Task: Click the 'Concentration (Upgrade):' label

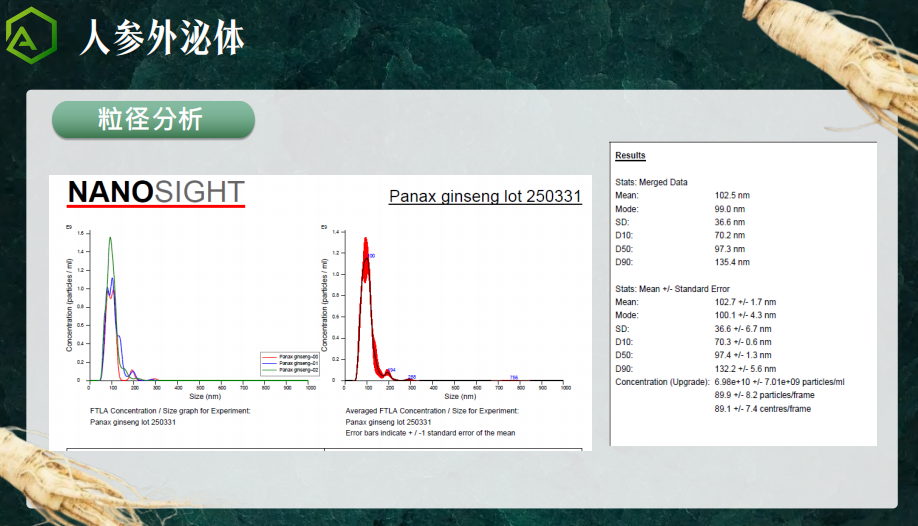Action: (662, 382)
